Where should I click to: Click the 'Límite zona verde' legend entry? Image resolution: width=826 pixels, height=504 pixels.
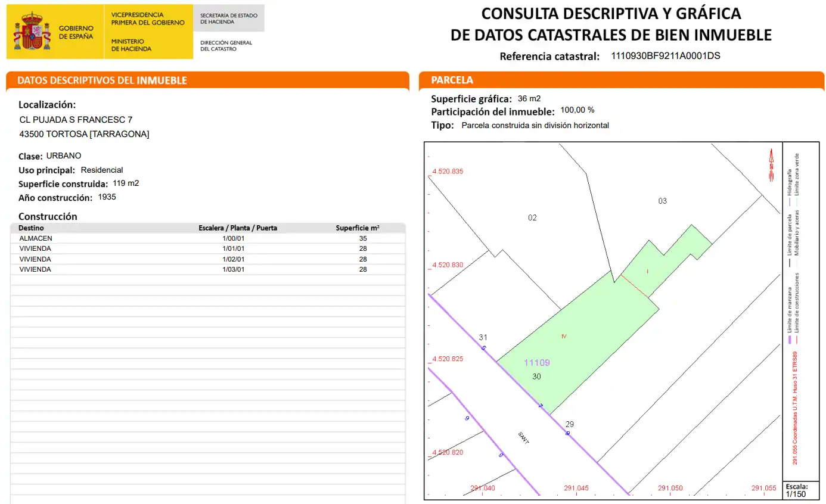coord(797,173)
